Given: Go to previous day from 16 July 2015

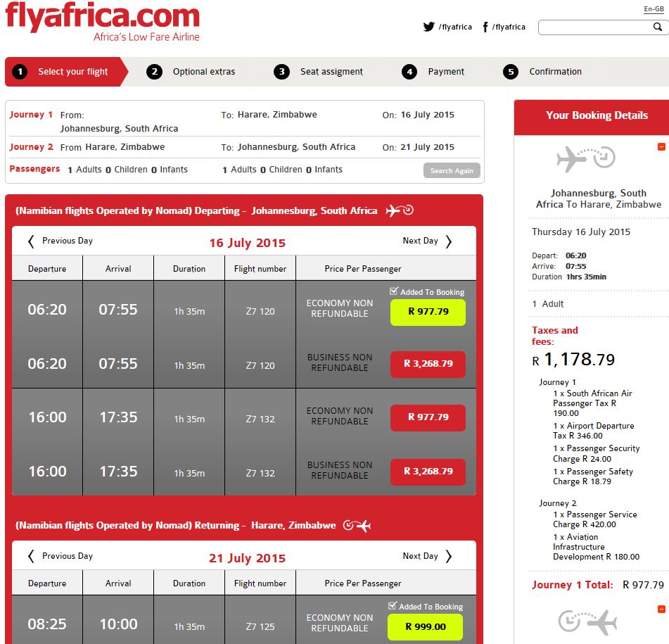Looking at the screenshot, I should pos(60,241).
